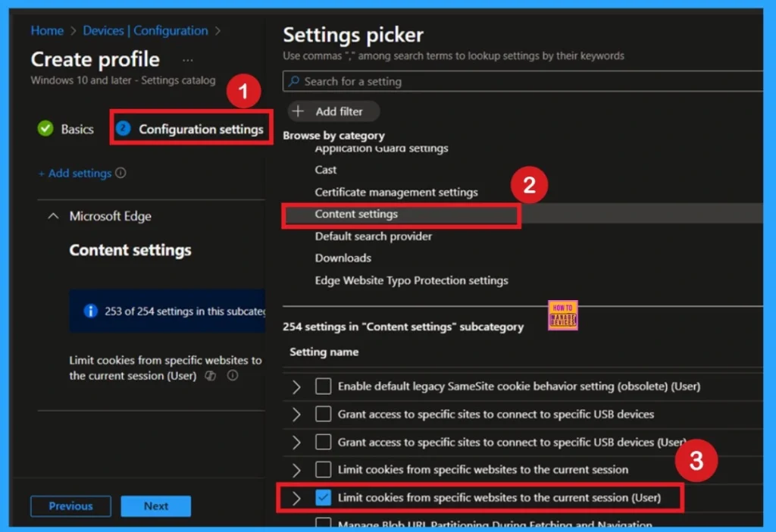Select Certificate management settings category
The height and width of the screenshot is (532, 776).
tap(396, 192)
